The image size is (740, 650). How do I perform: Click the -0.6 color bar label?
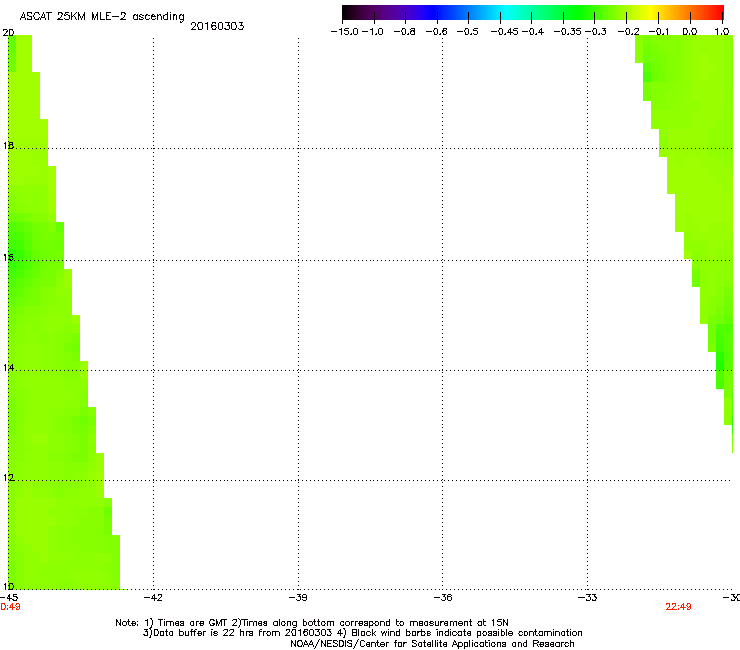437,32
